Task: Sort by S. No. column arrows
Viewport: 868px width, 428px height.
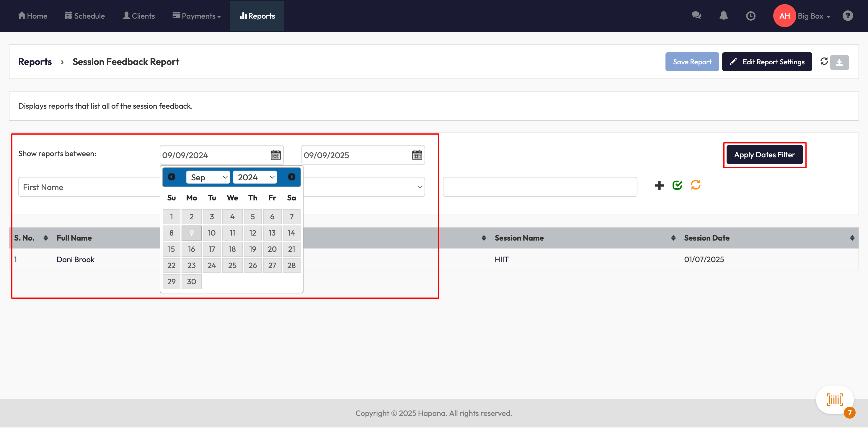Action: pyautogui.click(x=45, y=238)
